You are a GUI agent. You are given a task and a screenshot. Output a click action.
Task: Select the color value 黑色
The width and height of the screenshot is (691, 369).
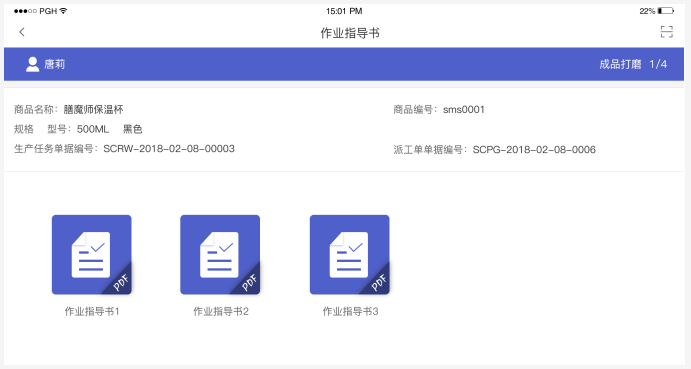[132, 129]
